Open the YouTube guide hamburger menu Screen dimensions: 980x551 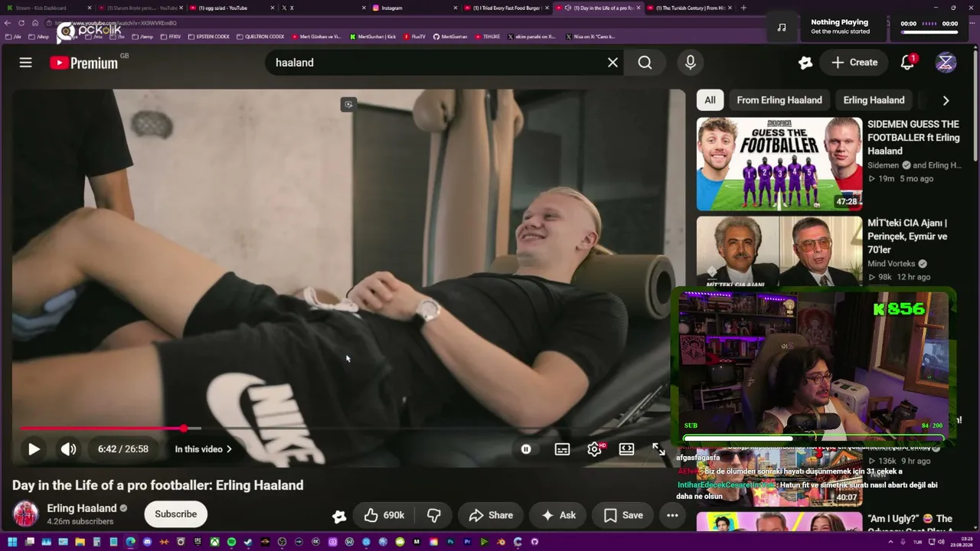[x=25, y=63]
